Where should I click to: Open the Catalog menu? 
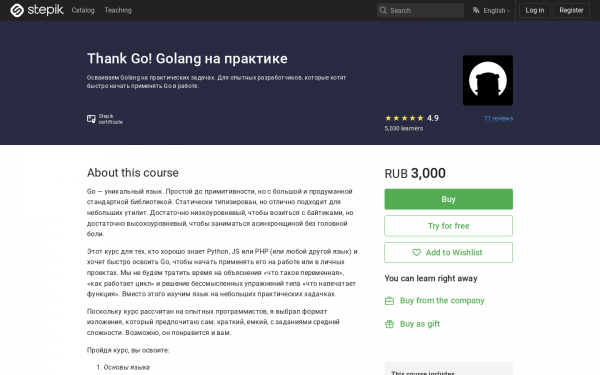click(x=83, y=10)
